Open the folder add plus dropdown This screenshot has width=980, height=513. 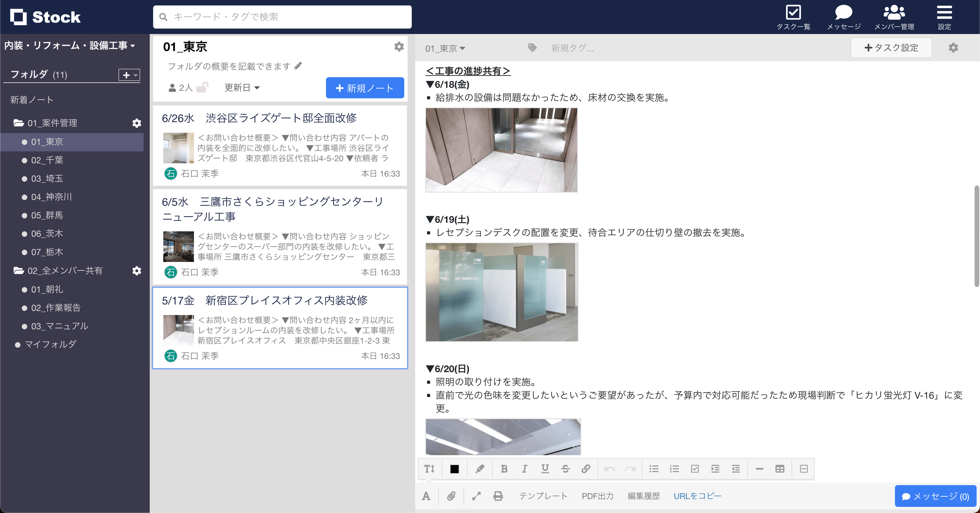[x=129, y=75]
